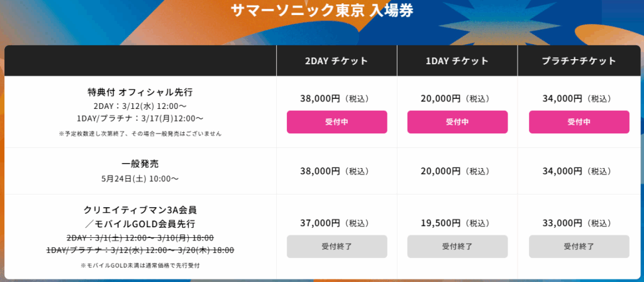Click the クリエイティブマン3A会員 row title
This screenshot has height=282, width=644.
(140, 210)
